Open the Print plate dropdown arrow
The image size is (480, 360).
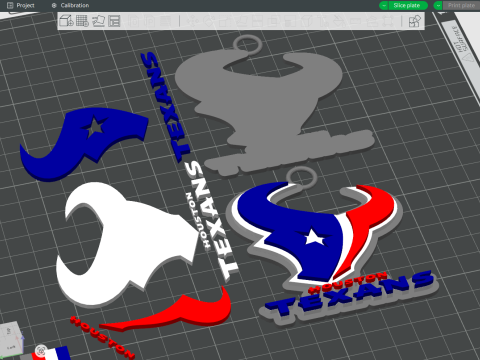(438, 5)
